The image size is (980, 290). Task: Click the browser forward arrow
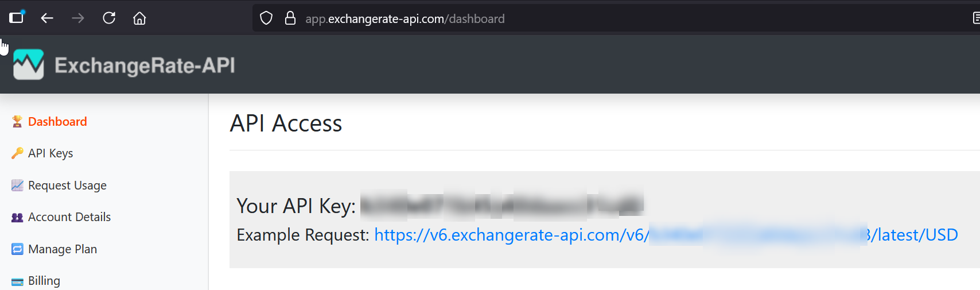(78, 18)
